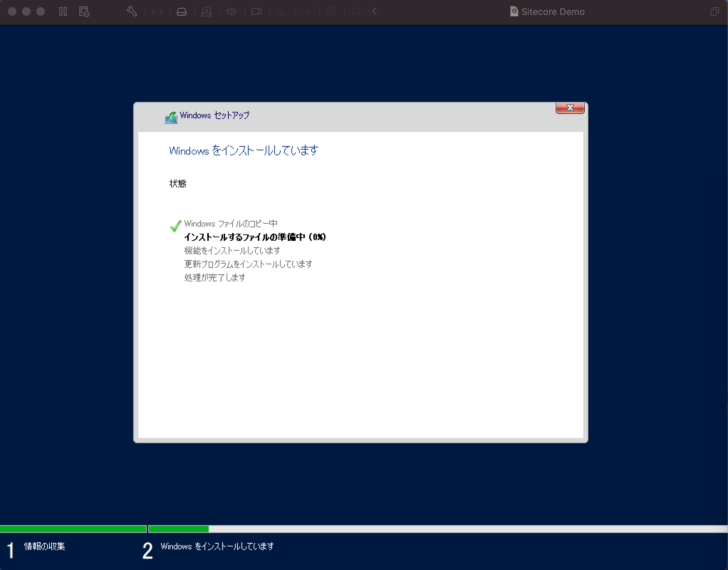Image resolution: width=728 pixels, height=570 pixels.
Task: Click the printer device icon
Action: pos(331,12)
